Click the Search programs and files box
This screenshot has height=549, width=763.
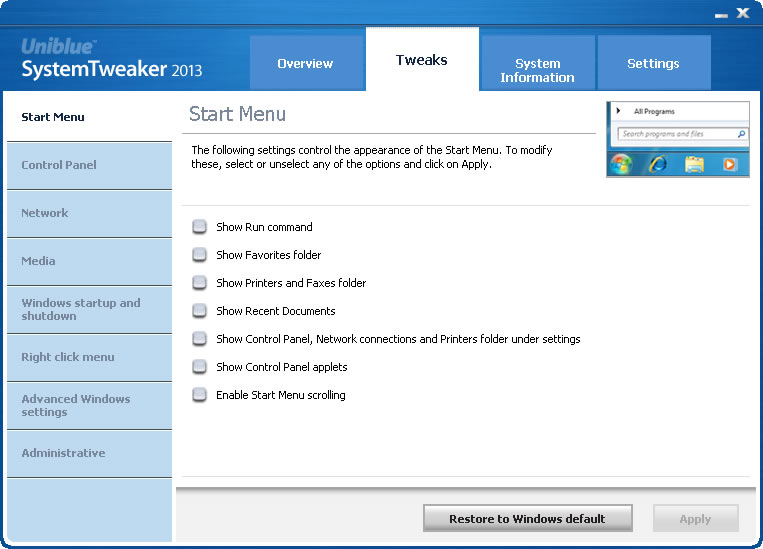pos(682,133)
